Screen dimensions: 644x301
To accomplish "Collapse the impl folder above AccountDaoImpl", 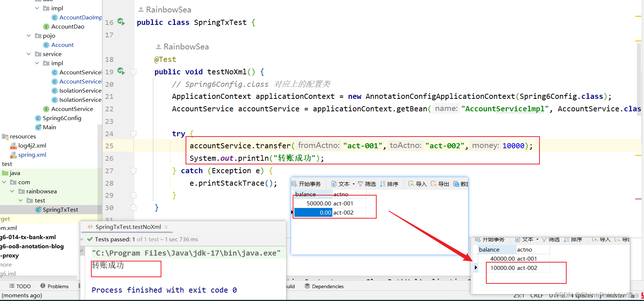I will coord(37,8).
